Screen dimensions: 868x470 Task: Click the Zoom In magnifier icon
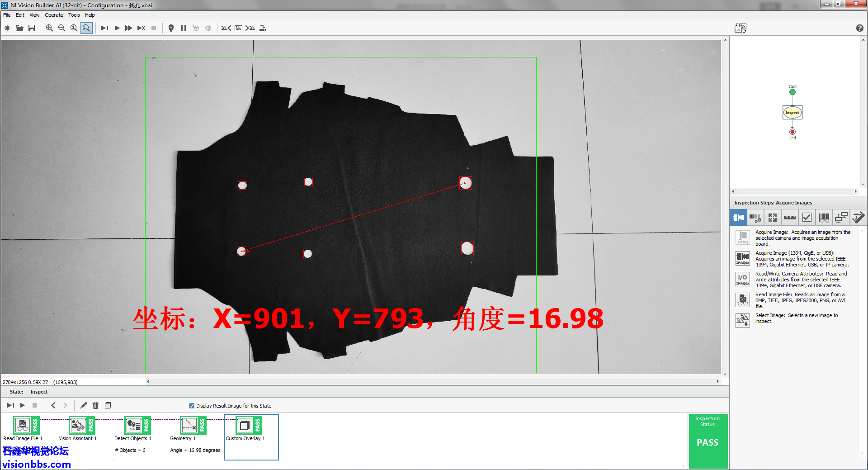tap(49, 28)
